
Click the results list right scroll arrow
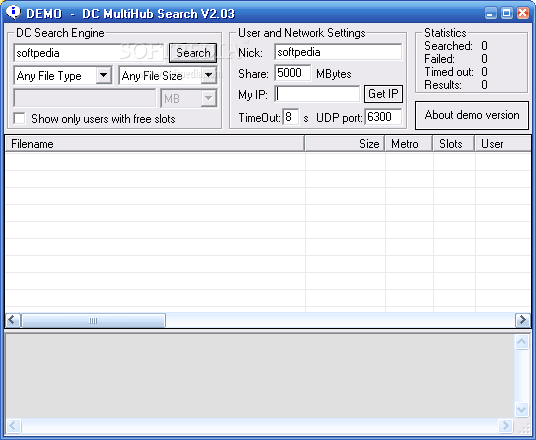(x=523, y=320)
